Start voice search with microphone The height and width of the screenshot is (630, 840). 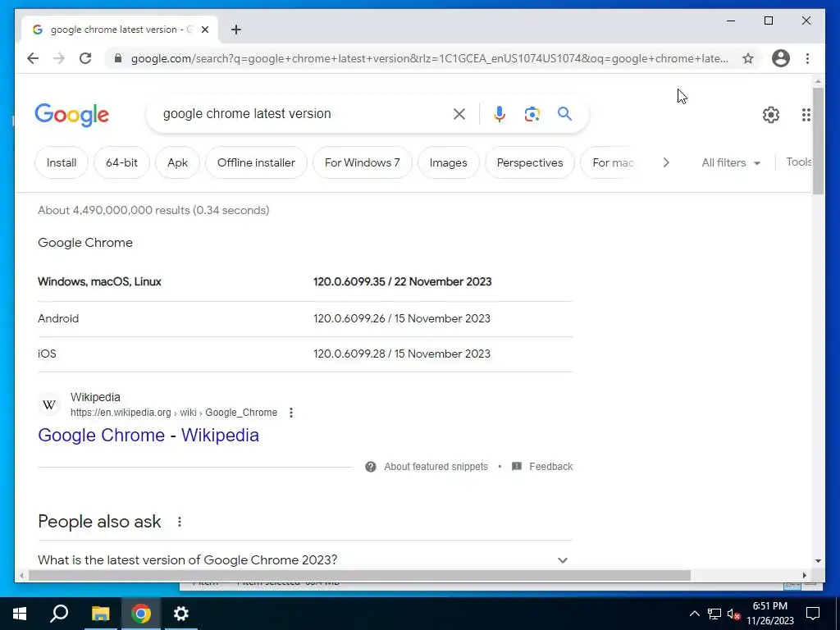tap(500, 113)
